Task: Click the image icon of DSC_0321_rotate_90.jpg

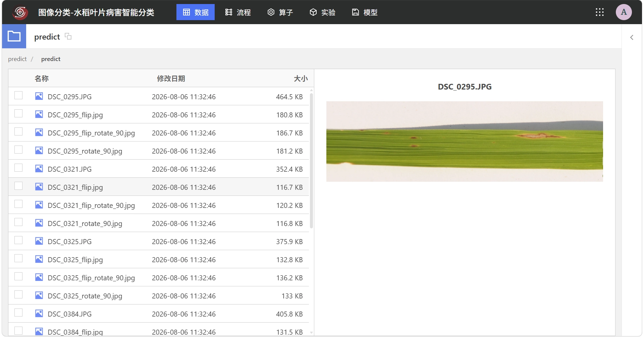Action: point(39,223)
